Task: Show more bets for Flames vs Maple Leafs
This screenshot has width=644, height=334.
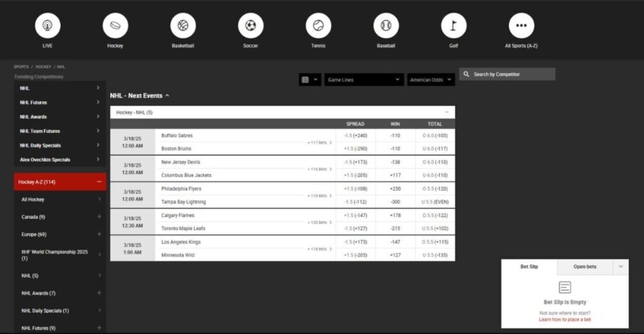Action: coord(319,222)
